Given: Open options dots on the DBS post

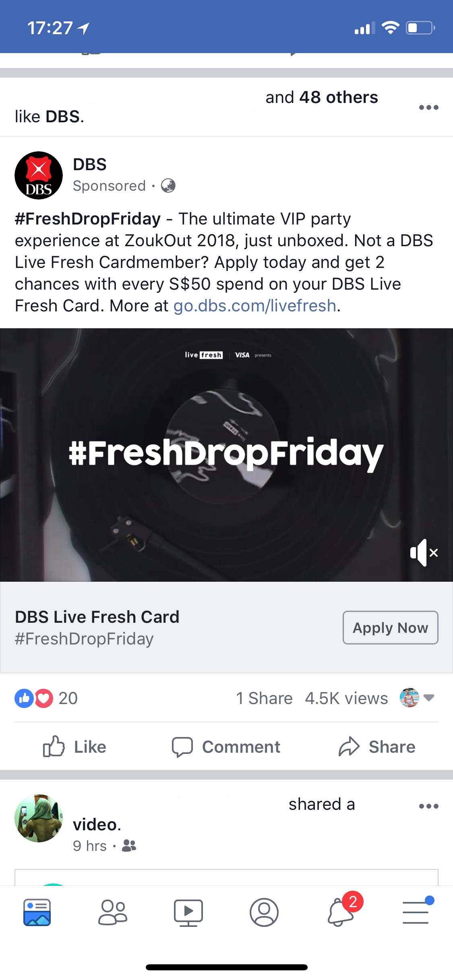Looking at the screenshot, I should (x=428, y=107).
